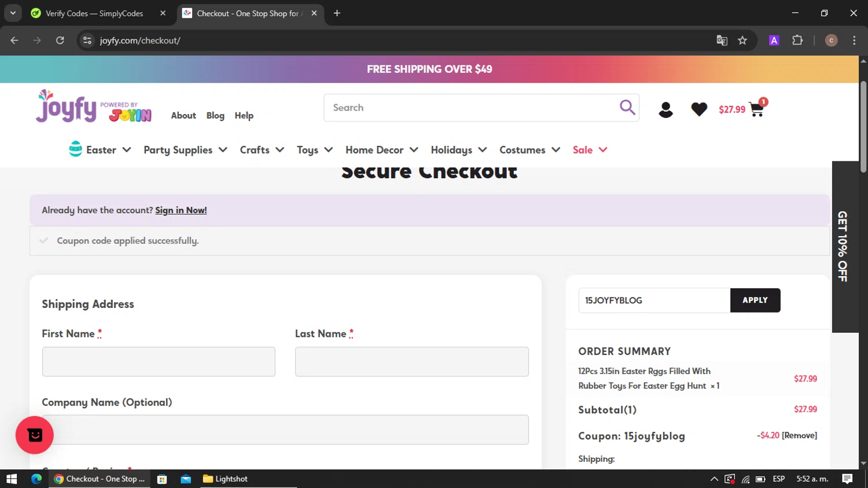This screenshot has width=868, height=488.
Task: Bookmark this page with star icon
Action: click(x=742, y=41)
